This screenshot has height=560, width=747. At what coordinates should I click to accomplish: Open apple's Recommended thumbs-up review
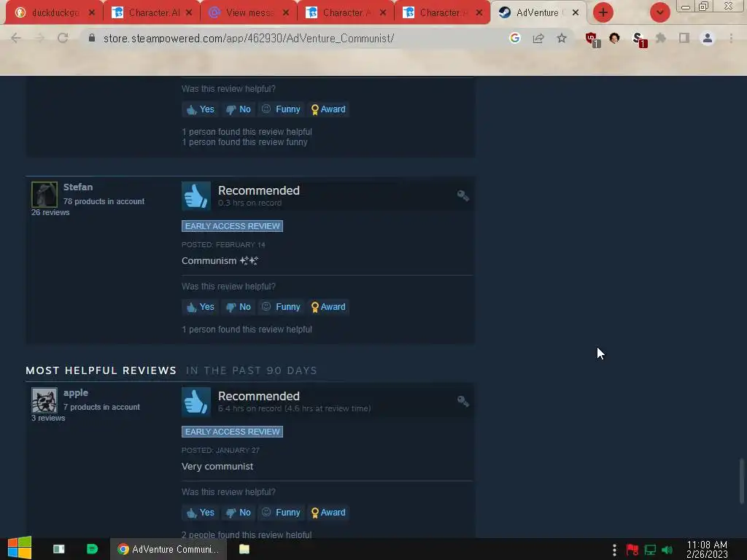tap(196, 402)
